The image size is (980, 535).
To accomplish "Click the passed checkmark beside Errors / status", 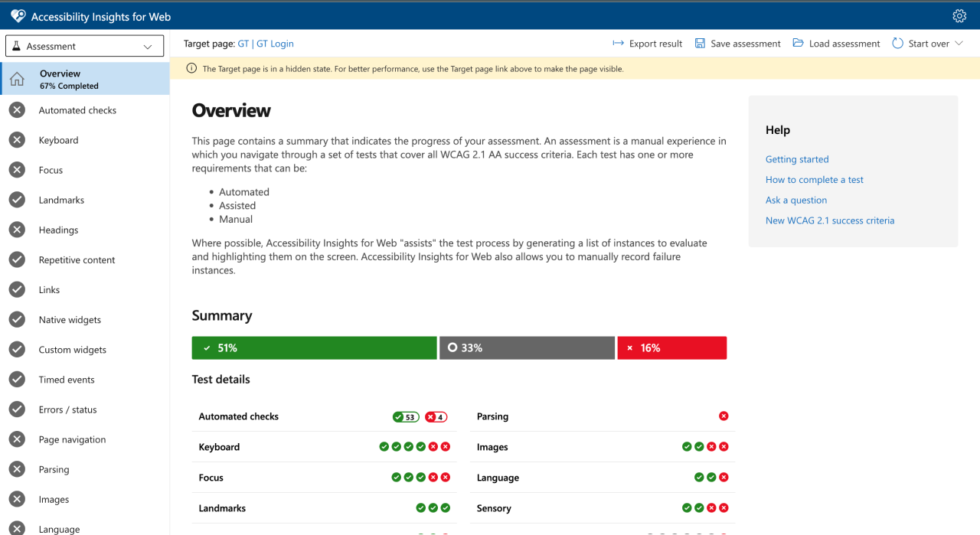I will pos(17,409).
